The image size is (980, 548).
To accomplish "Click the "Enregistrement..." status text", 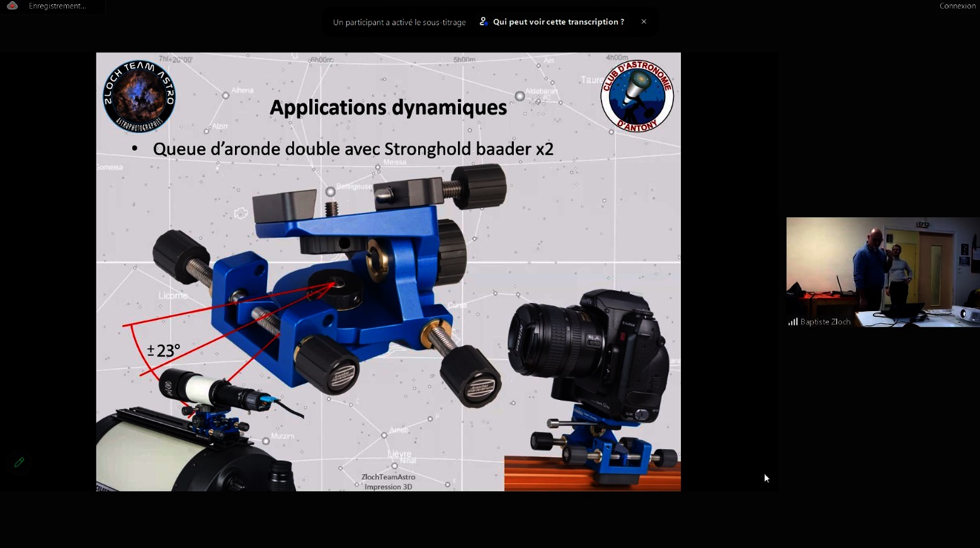I will tap(57, 6).
